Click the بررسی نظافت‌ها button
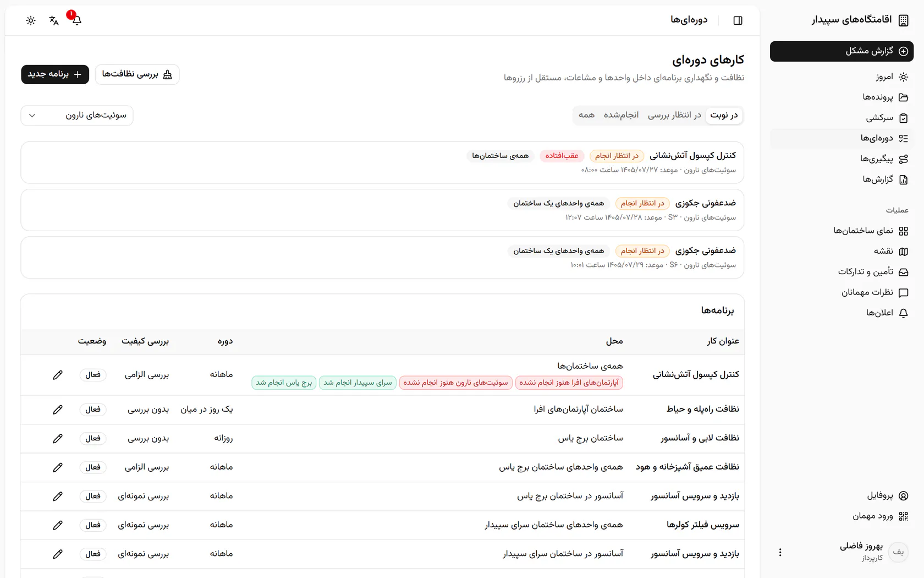The image size is (924, 578). tap(137, 74)
